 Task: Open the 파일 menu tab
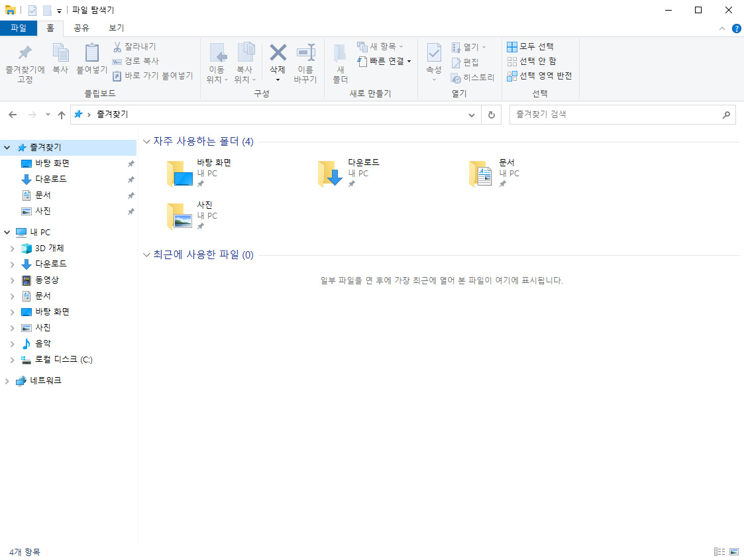click(x=19, y=28)
